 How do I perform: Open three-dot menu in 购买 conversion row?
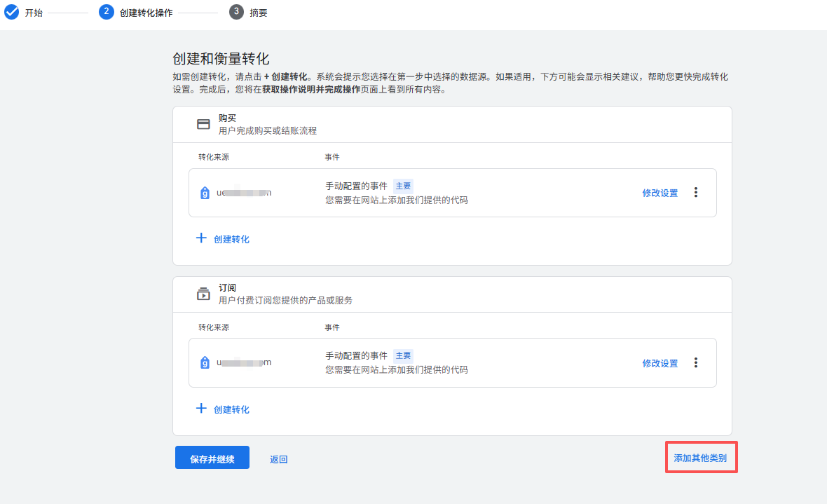pos(695,193)
